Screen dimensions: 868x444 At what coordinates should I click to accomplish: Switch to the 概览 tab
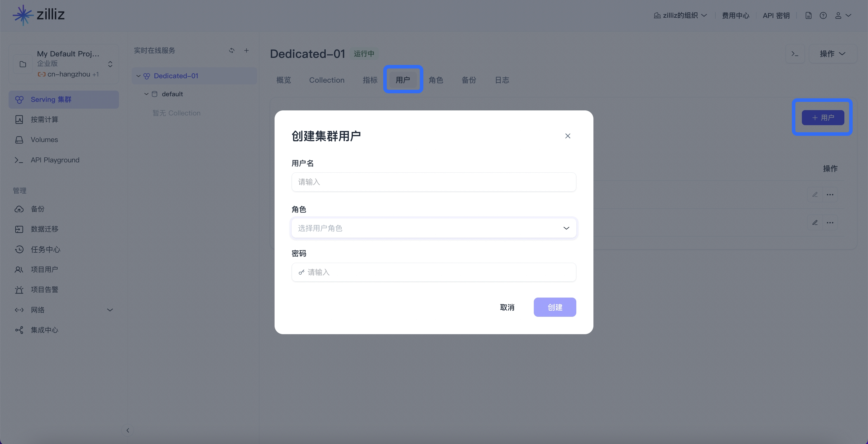[x=283, y=80]
